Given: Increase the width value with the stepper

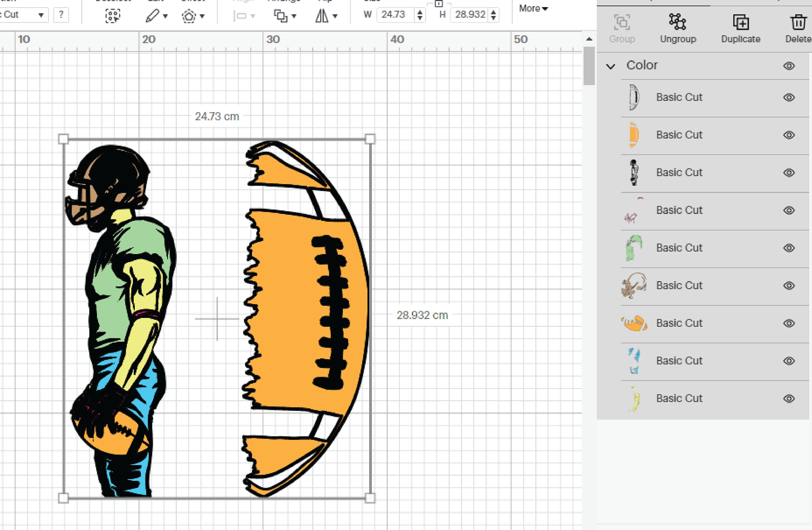Looking at the screenshot, I should pos(420,12).
